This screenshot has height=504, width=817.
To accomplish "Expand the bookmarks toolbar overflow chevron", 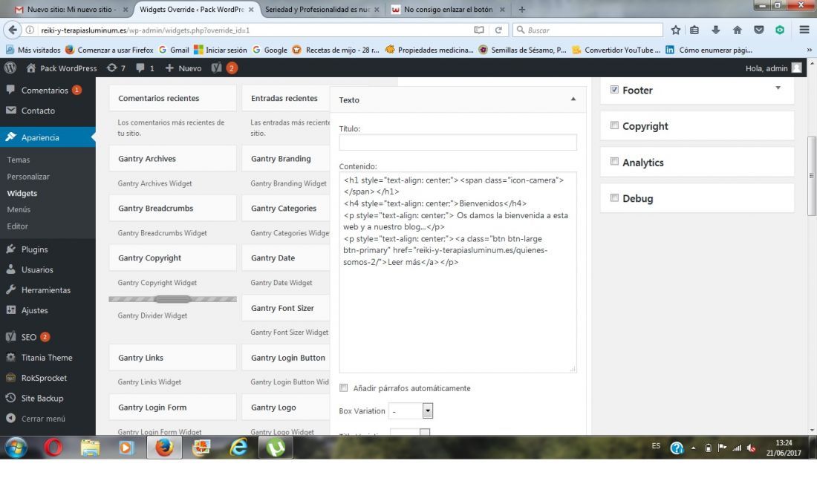I will point(809,50).
